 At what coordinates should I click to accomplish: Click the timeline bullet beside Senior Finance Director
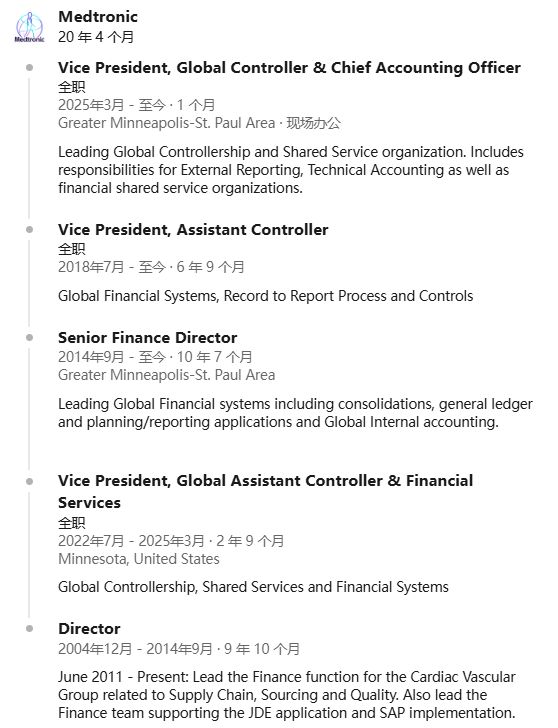pyautogui.click(x=30, y=338)
